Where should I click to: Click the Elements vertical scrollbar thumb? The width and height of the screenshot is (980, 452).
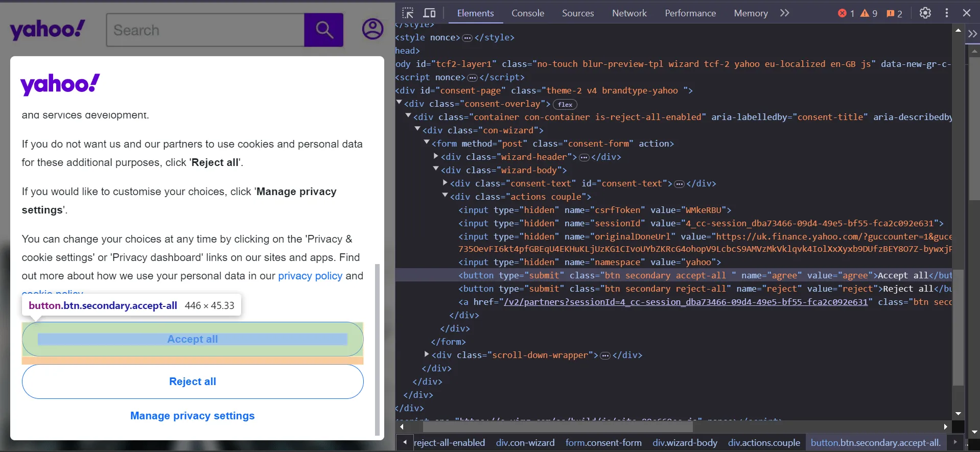tap(958, 328)
